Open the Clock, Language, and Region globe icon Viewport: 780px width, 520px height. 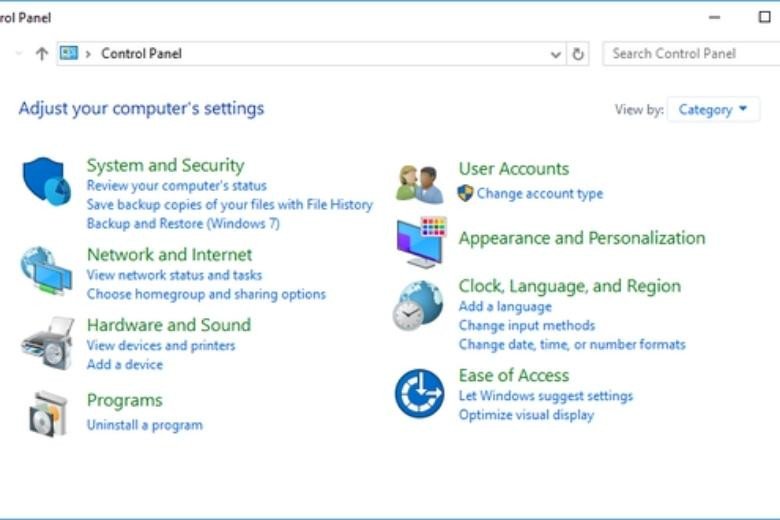coord(418,306)
